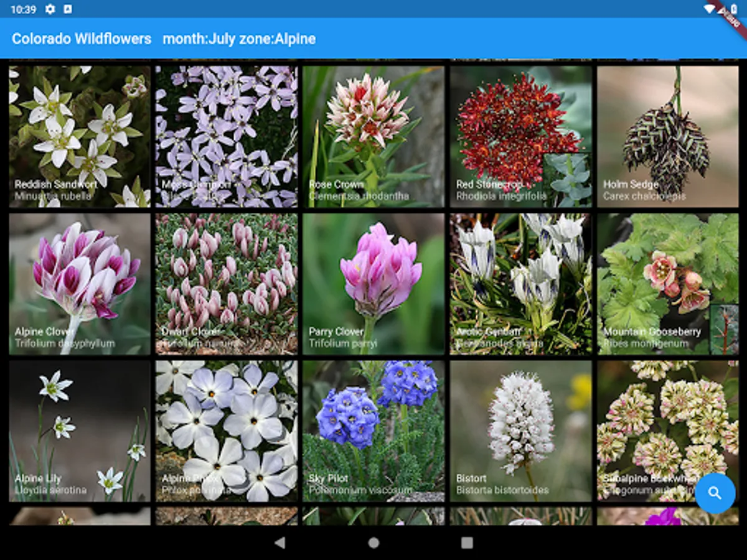Open the Reddish Sandwort flower card

[x=80, y=136]
